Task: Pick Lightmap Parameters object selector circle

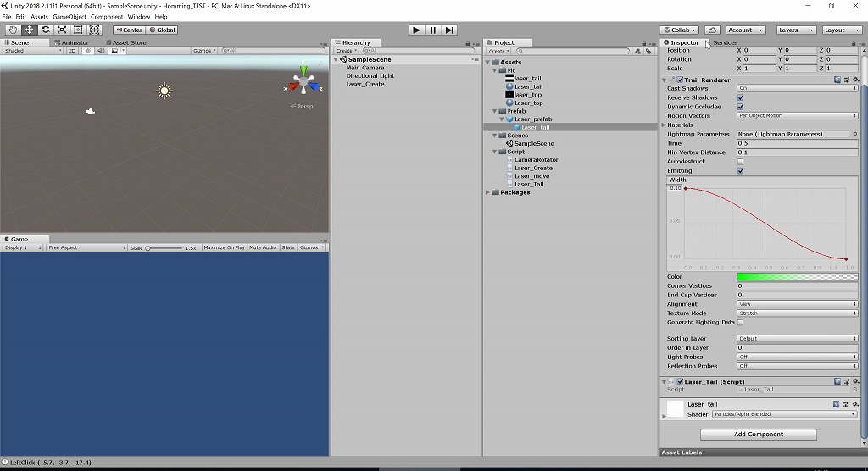Action: click(x=854, y=134)
